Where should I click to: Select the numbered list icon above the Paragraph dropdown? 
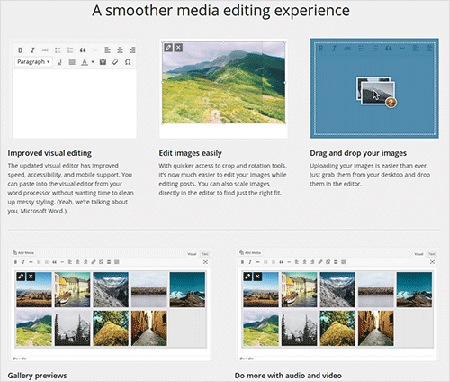(70, 50)
